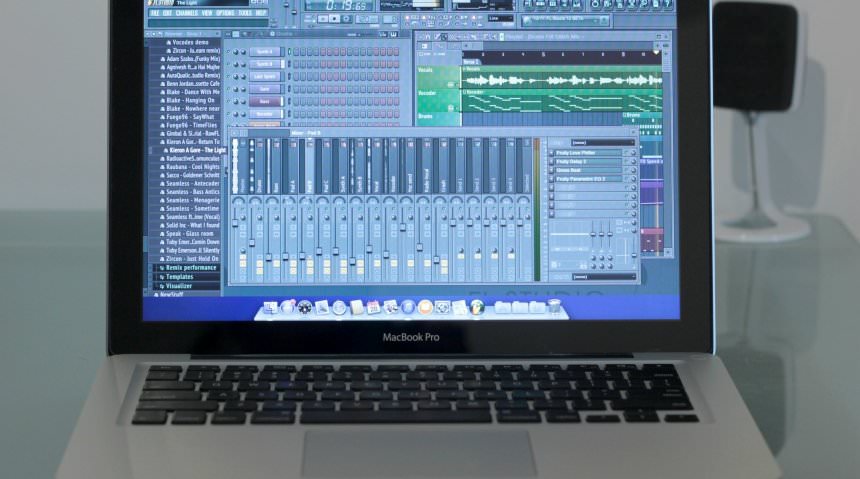Open the mixer input (none) dropdown at top
This screenshot has width=860, height=479.
tap(603, 143)
